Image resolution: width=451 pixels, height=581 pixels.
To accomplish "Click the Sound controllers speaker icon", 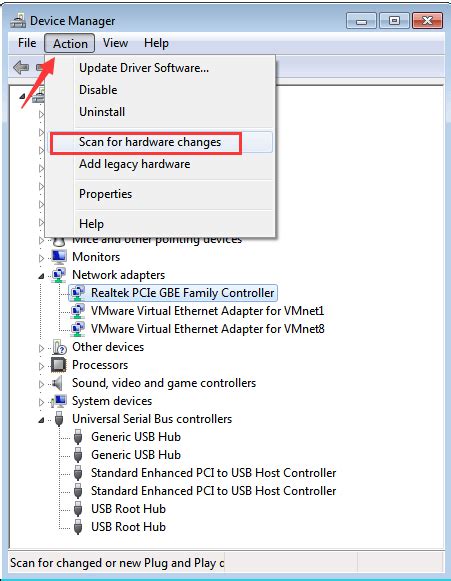I will pyautogui.click(x=58, y=383).
